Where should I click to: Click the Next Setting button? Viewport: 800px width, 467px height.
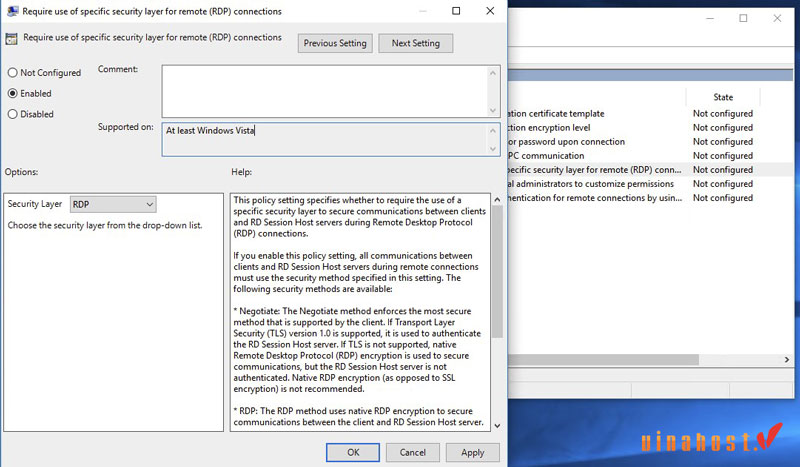[415, 43]
